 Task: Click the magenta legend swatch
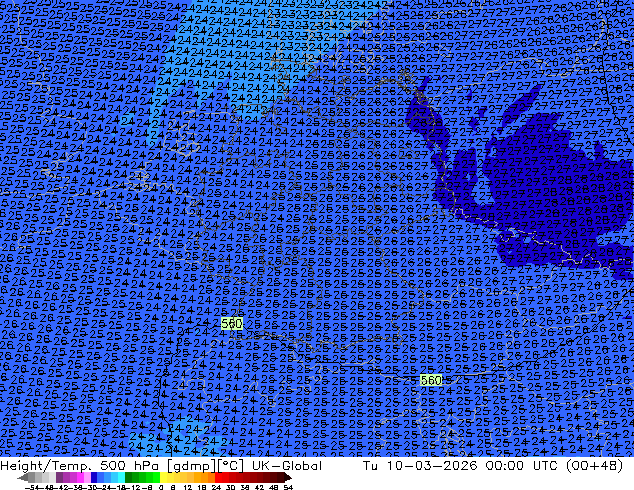point(80,477)
